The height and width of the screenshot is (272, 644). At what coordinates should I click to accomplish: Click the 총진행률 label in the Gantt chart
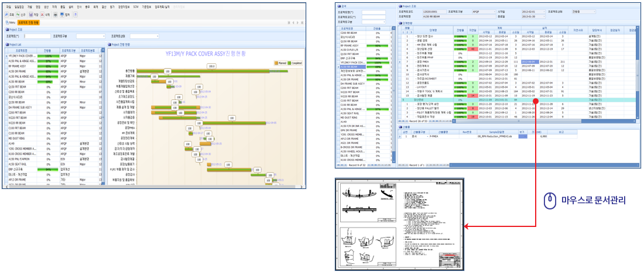130,71
